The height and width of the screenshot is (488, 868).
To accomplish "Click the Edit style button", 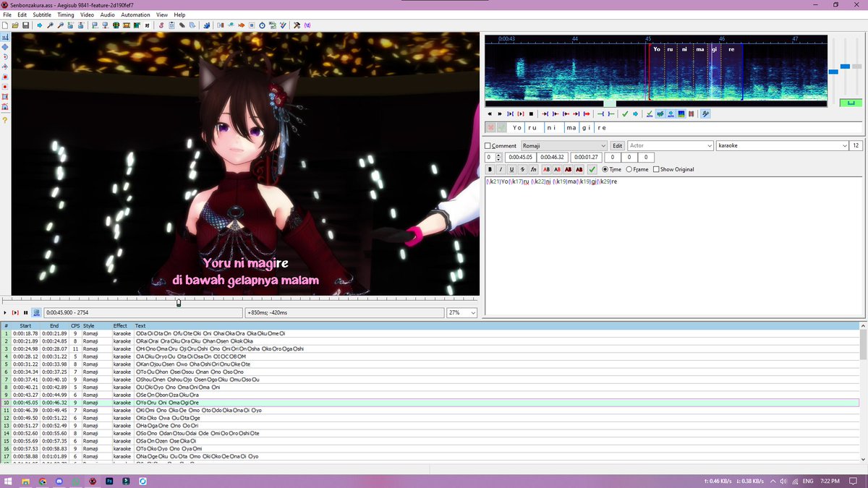I will (617, 146).
